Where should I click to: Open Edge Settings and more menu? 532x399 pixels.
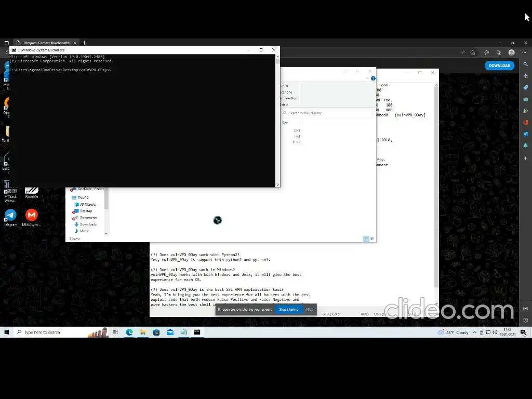(524, 52)
